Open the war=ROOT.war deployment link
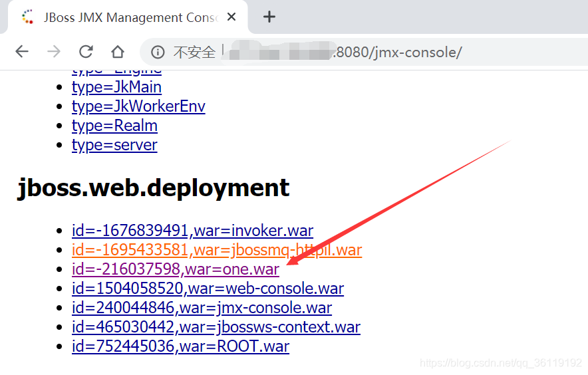Viewport: 588px width, 375px height. [x=180, y=346]
